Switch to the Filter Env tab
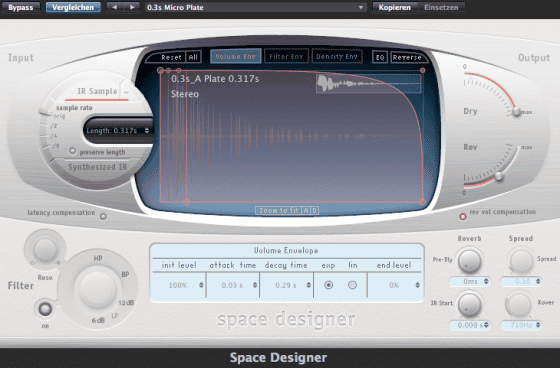Image resolution: width=560 pixels, height=368 pixels. (x=286, y=56)
